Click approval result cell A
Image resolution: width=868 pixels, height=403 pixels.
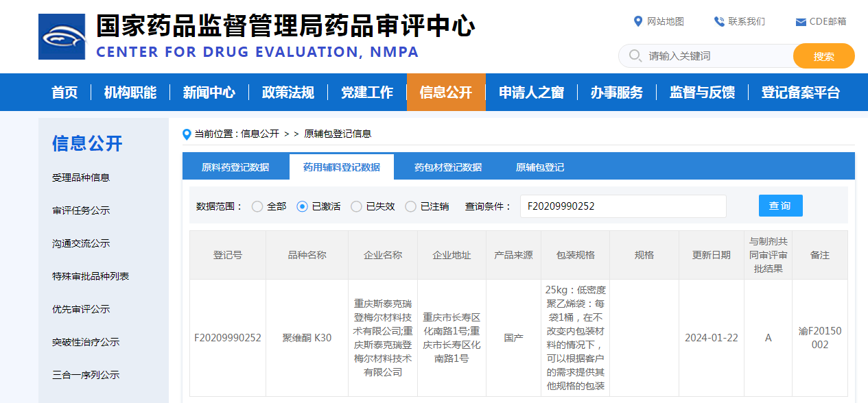coord(769,338)
